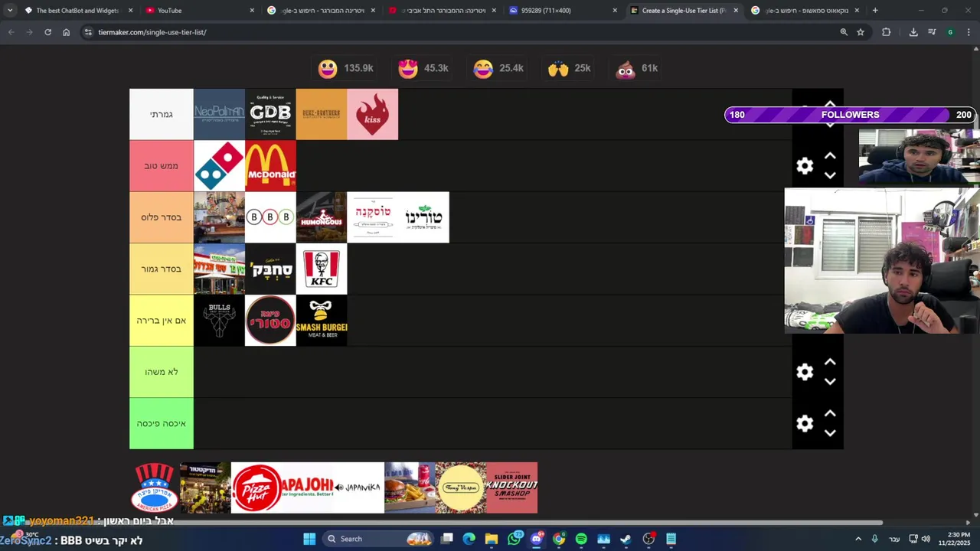Click the Domino's Pizza logo tile
The height and width of the screenshot is (551, 980).
(219, 165)
